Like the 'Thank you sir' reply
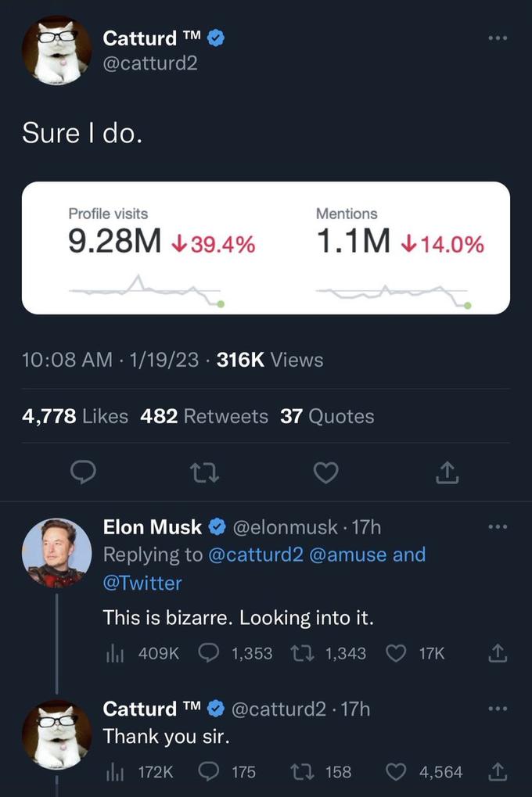 [395, 772]
